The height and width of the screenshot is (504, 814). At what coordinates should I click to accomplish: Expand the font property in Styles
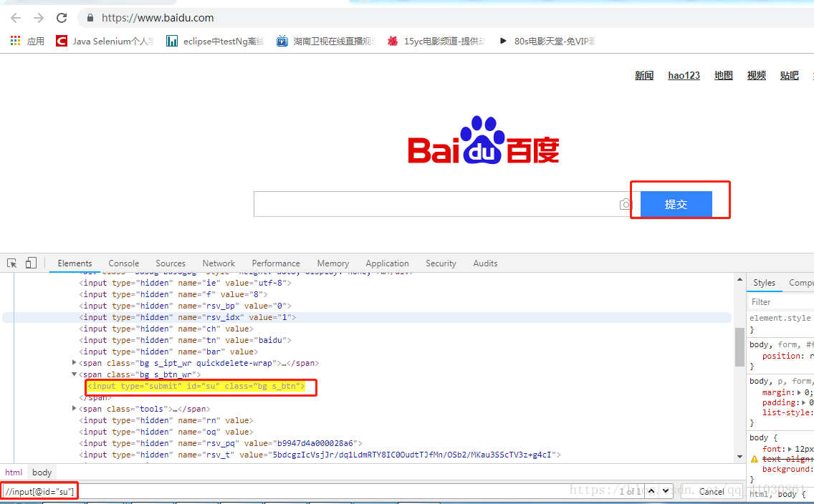[x=790, y=449]
